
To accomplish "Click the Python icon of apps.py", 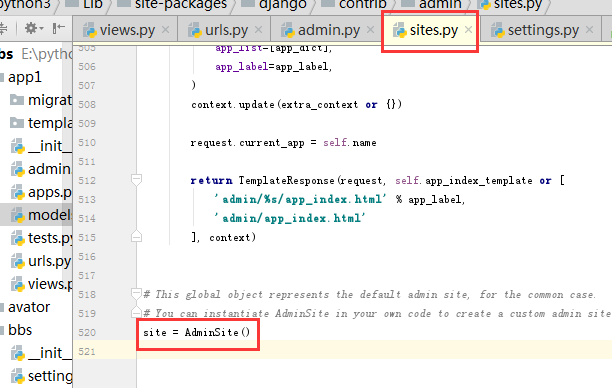I will (x=18, y=192).
